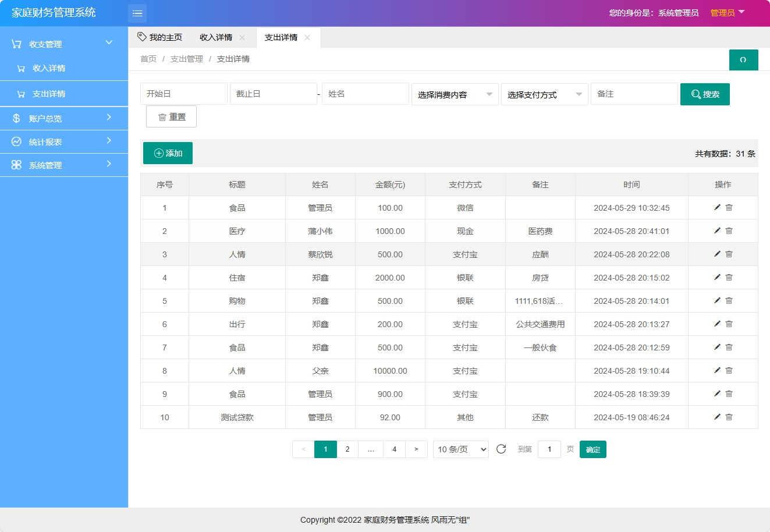Navigate to 首页 via the breadcrumb link

tap(148, 59)
